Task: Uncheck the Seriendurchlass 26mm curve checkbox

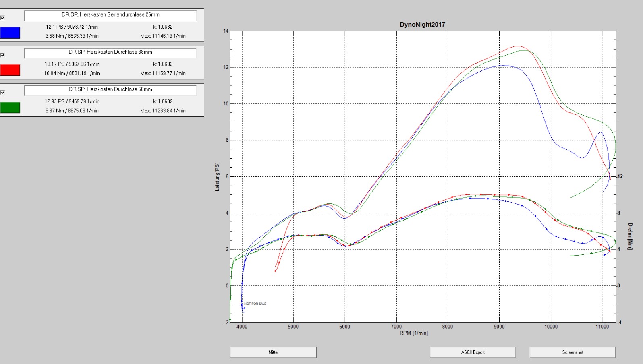Action: tap(2, 18)
